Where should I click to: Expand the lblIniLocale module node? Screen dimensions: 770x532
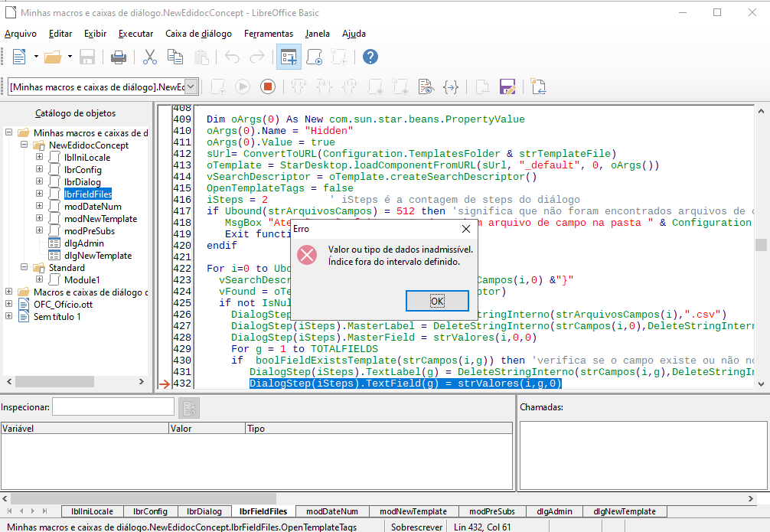click(x=39, y=157)
